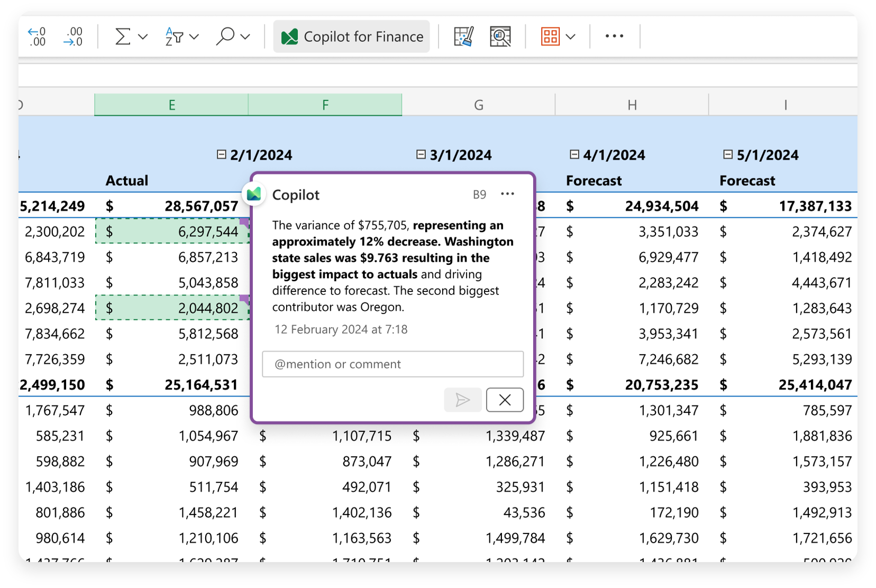Image resolution: width=876 pixels, height=588 pixels.
Task: Open dropdown next to add-ins grid icon
Action: pyautogui.click(x=570, y=36)
